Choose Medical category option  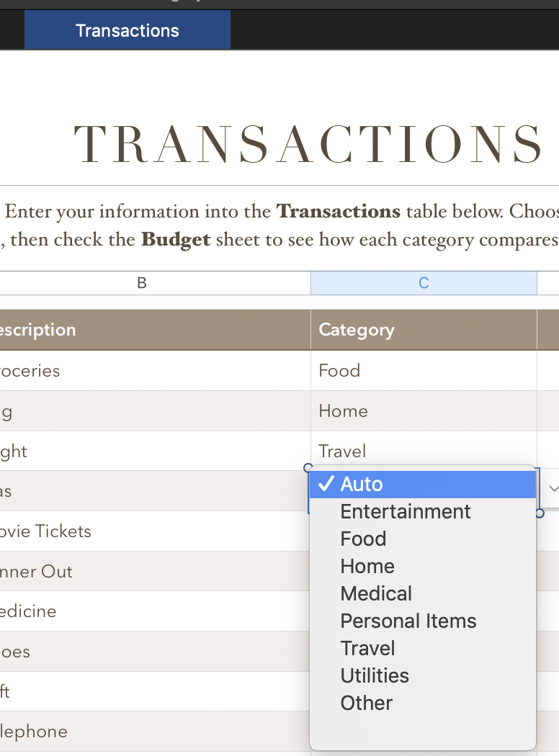pos(376,593)
